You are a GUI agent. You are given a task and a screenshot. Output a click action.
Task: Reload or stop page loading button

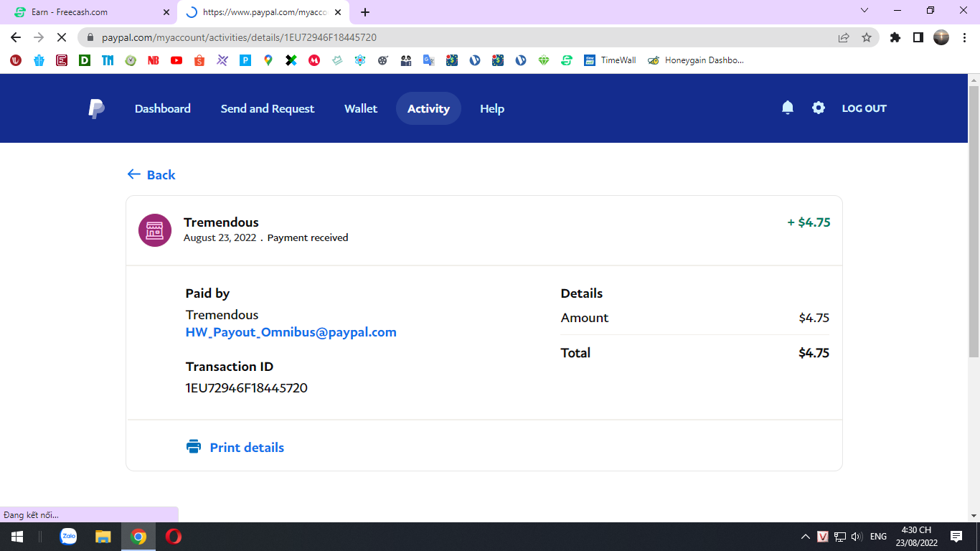pos(62,37)
